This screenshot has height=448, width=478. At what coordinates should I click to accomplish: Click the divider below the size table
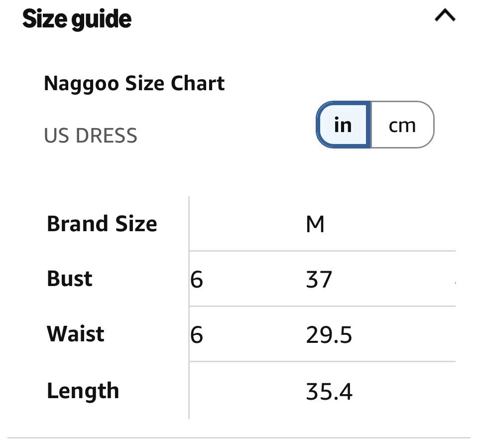click(239, 438)
